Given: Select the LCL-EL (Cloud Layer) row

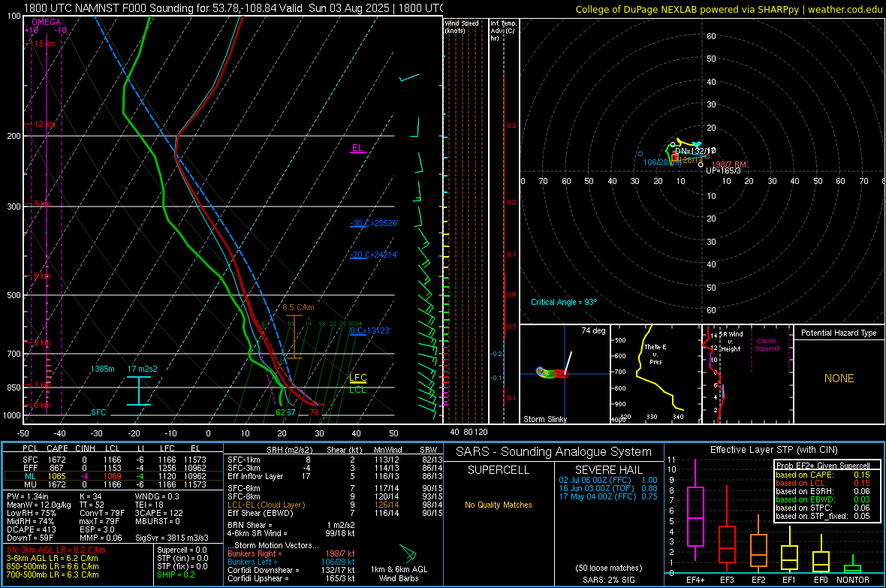Looking at the screenshot, I should pyautogui.click(x=335, y=505).
